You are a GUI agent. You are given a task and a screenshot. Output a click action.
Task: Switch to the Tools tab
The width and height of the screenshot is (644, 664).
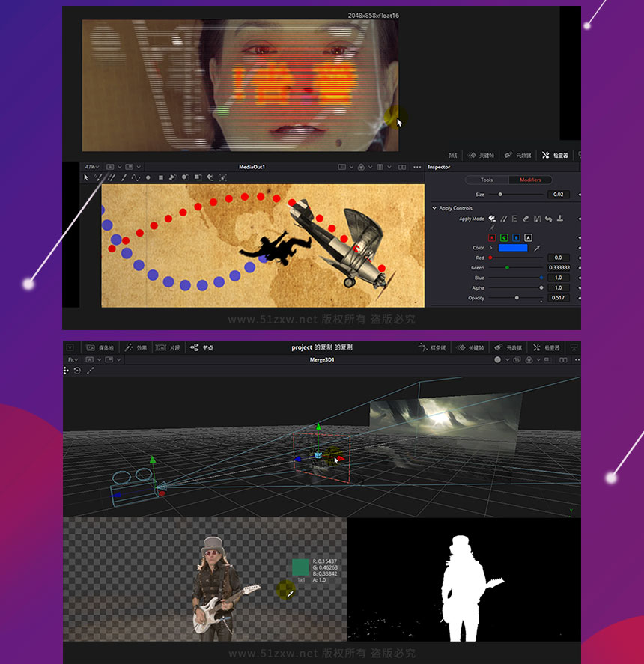click(x=487, y=180)
